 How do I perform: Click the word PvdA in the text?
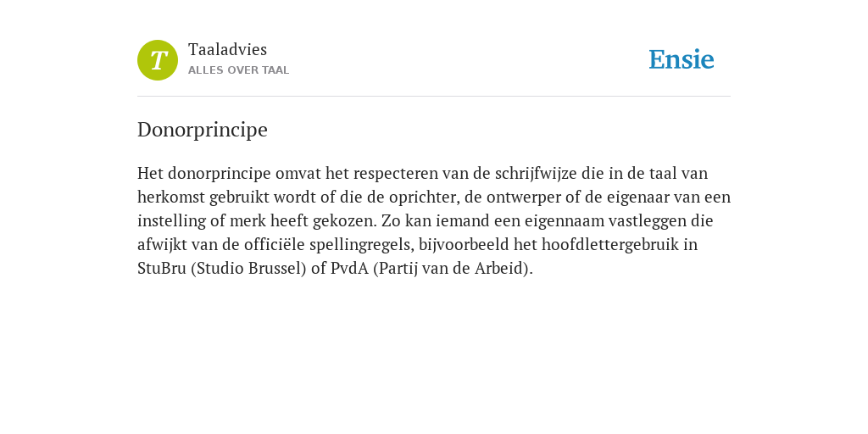tap(349, 269)
